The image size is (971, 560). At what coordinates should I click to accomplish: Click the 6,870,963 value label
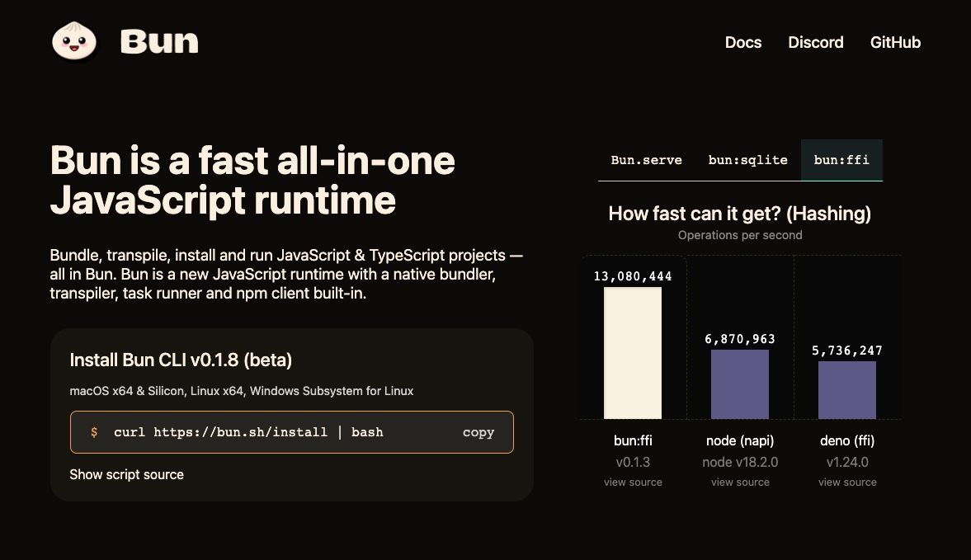(740, 339)
